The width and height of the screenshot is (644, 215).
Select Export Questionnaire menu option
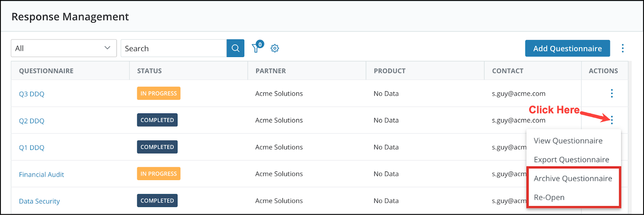coord(571,160)
